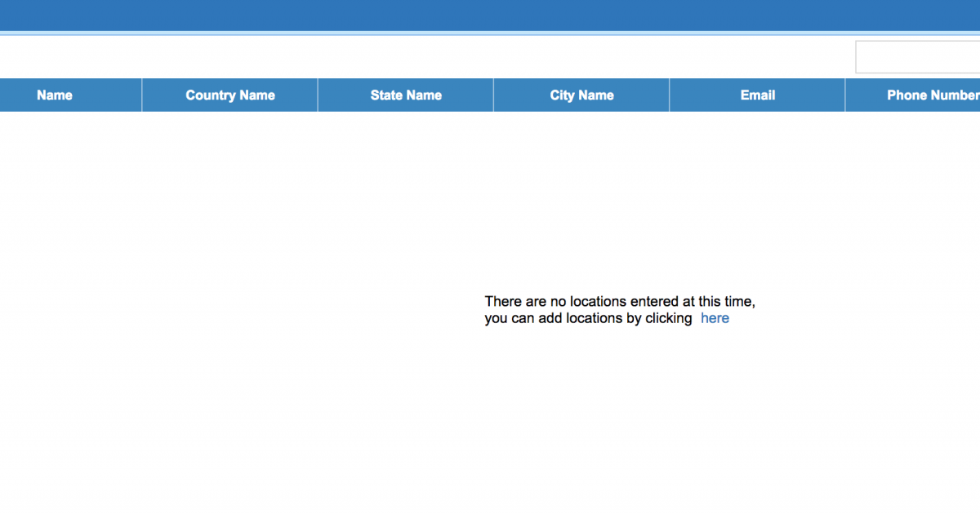This screenshot has width=980, height=514.
Task: Sort by the City Name column header
Action: point(581,95)
